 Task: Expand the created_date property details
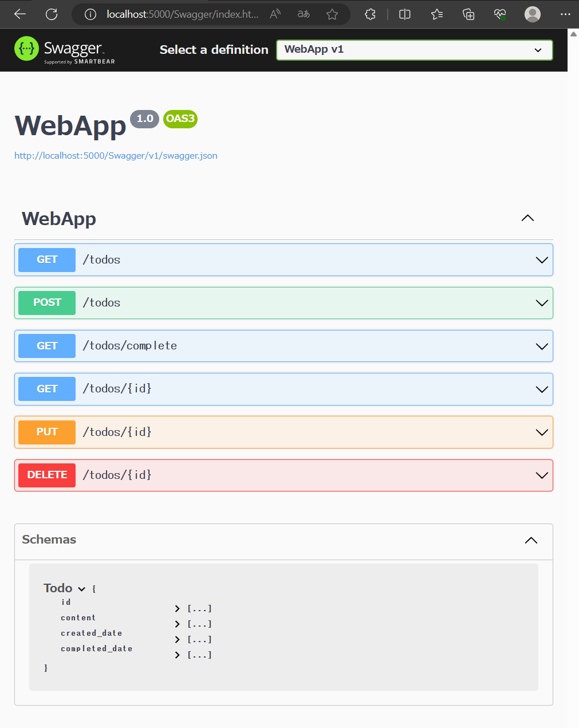(x=178, y=639)
